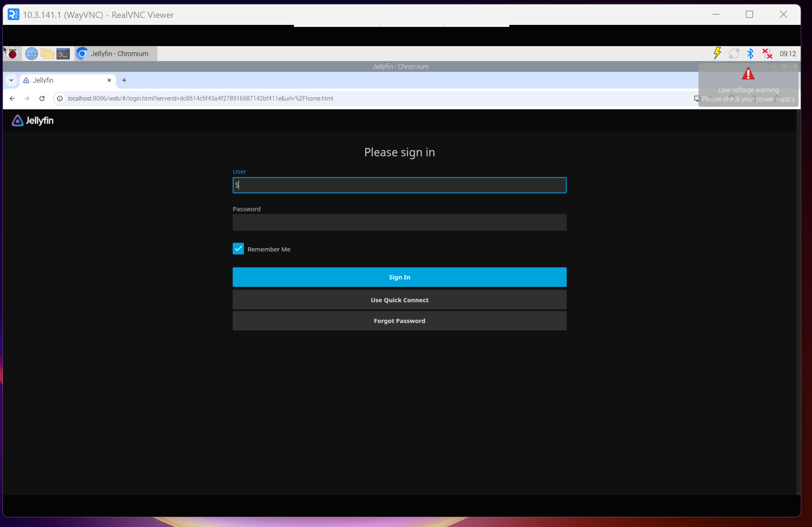Launch the terminal from the taskbar
Viewport: 812px width, 527px height.
(x=63, y=54)
